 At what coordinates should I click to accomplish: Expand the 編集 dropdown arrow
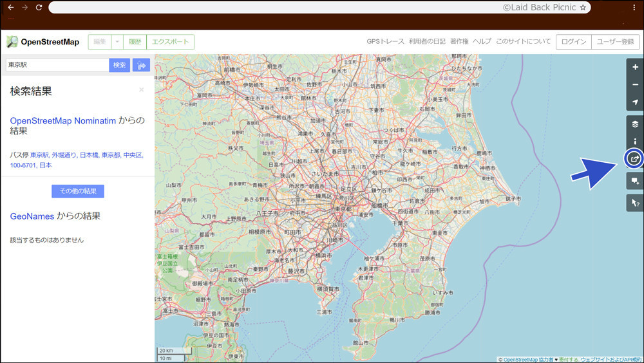[117, 41]
